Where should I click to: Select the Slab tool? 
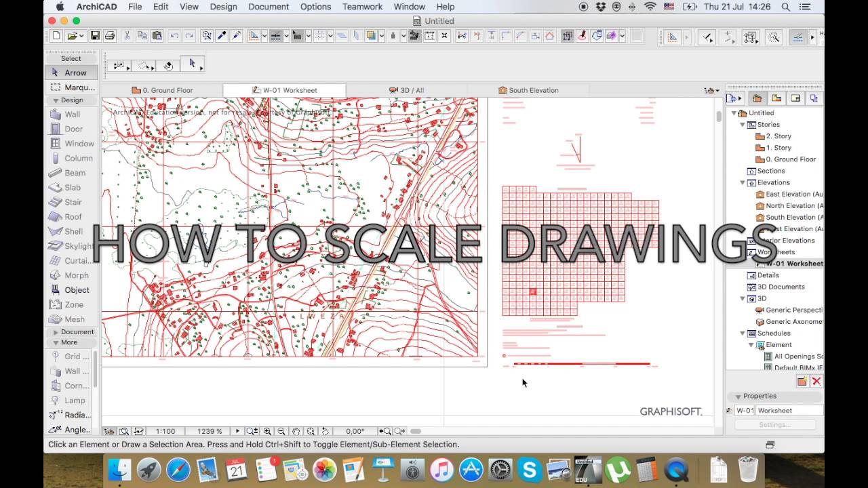[72, 188]
